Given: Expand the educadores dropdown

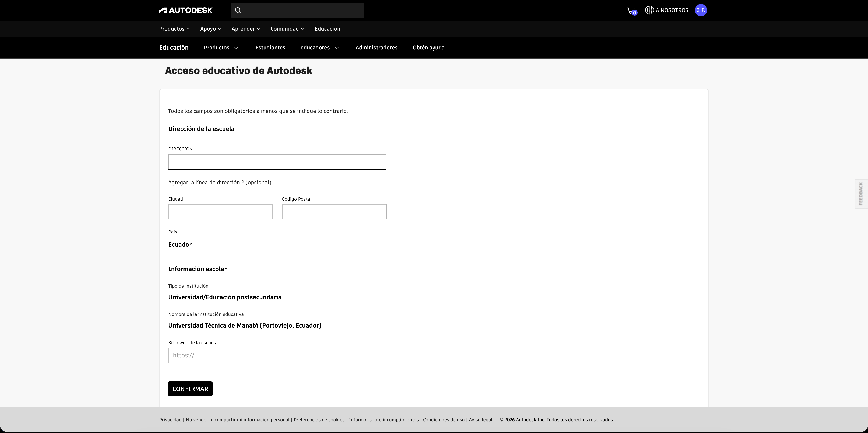Looking at the screenshot, I should [319, 48].
